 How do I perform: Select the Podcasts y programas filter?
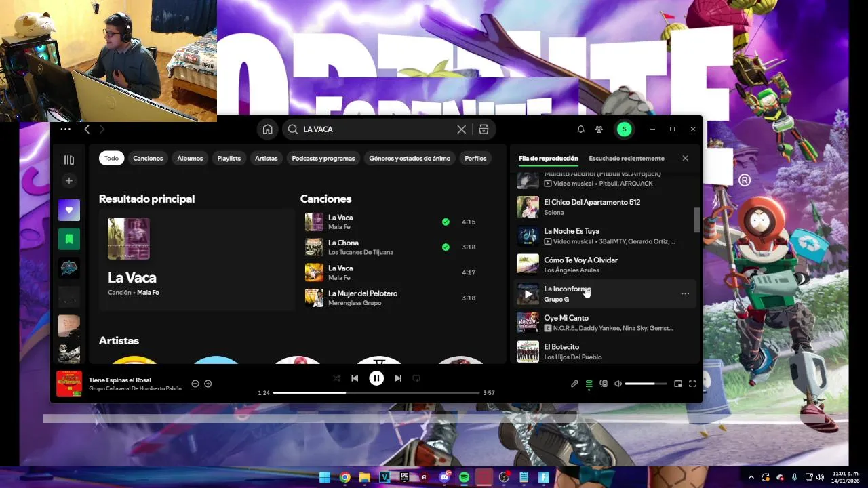click(323, 159)
